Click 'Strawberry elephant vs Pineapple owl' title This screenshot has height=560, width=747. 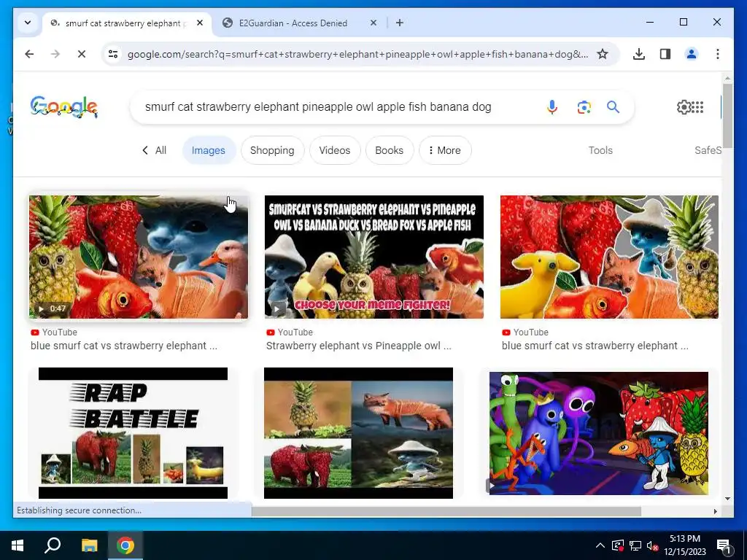tap(358, 346)
